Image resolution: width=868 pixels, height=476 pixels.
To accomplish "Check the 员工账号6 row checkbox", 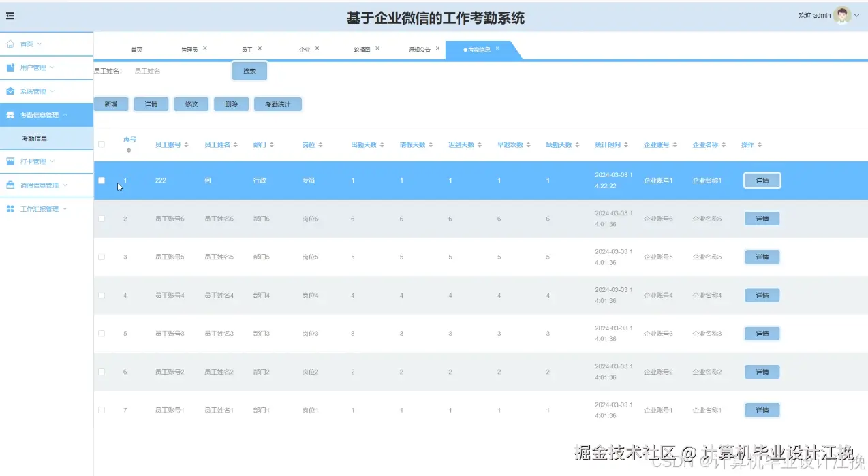I will tap(102, 219).
